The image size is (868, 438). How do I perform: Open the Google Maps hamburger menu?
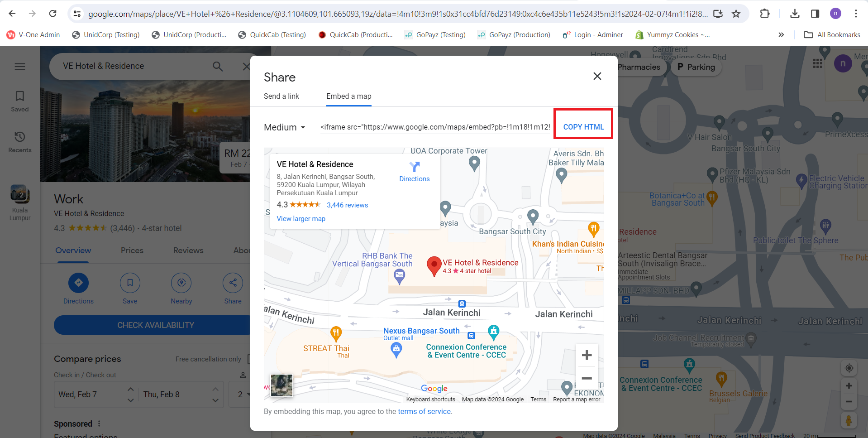pyautogui.click(x=20, y=67)
